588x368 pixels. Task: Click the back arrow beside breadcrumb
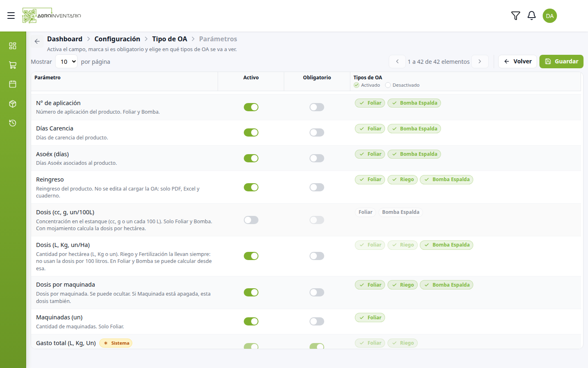[37, 41]
